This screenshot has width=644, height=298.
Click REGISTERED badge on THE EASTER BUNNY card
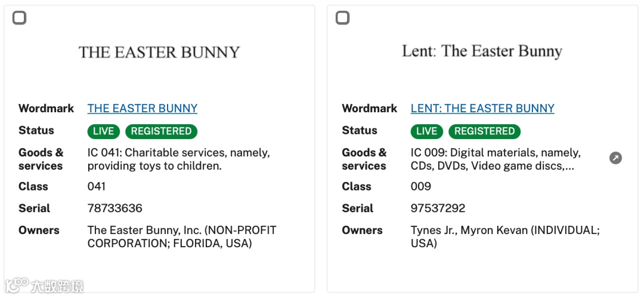click(161, 131)
